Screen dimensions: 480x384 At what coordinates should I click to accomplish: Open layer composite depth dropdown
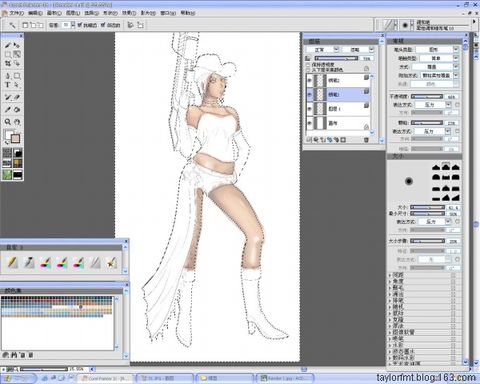[357, 50]
